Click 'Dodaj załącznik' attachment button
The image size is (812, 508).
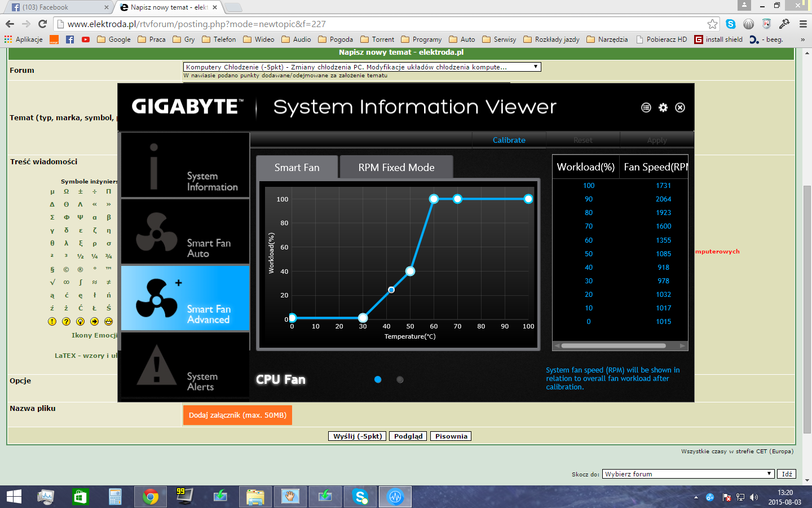pos(237,415)
